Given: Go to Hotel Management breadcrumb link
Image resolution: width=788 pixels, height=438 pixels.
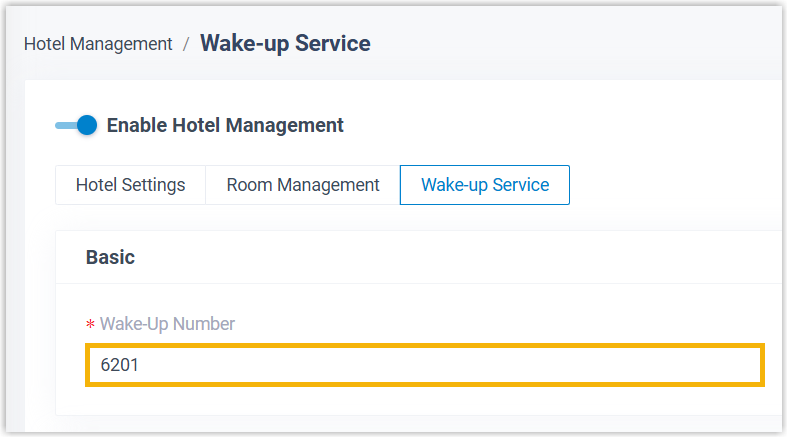Looking at the screenshot, I should [98, 44].
